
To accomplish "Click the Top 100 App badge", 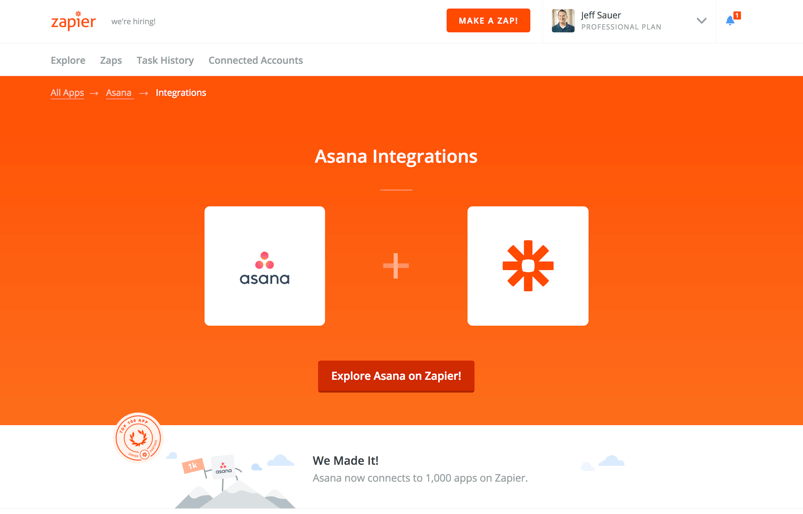I will click(x=138, y=438).
